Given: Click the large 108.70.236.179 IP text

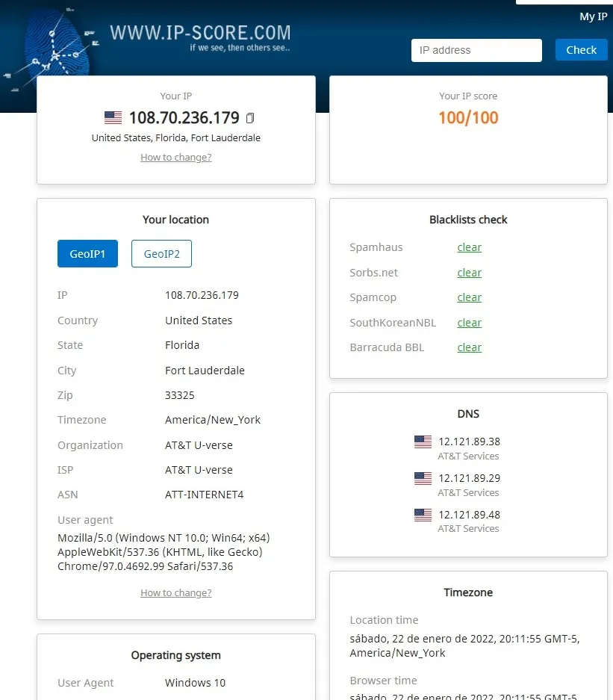Looking at the screenshot, I should [x=184, y=118].
